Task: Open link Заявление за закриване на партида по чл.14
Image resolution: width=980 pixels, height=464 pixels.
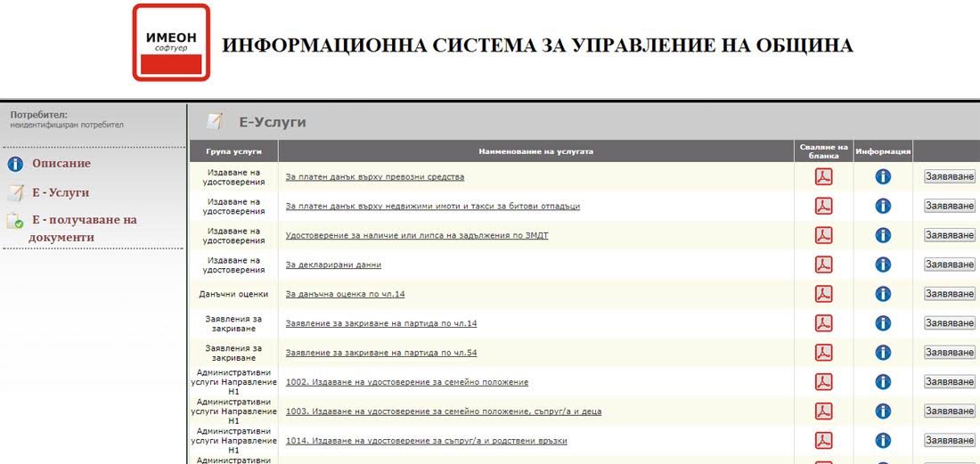Action: tap(381, 323)
